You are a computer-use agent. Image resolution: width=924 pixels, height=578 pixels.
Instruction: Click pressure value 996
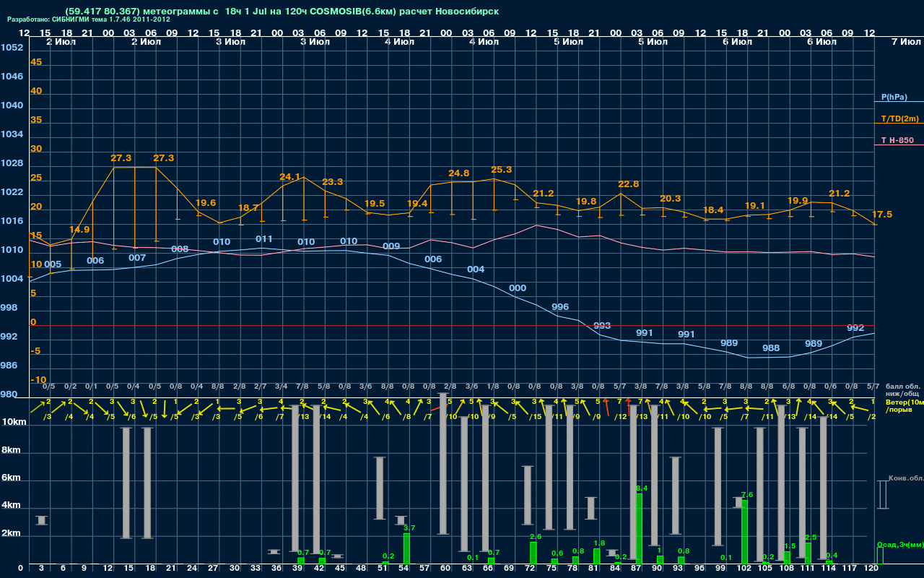pyautogui.click(x=560, y=307)
